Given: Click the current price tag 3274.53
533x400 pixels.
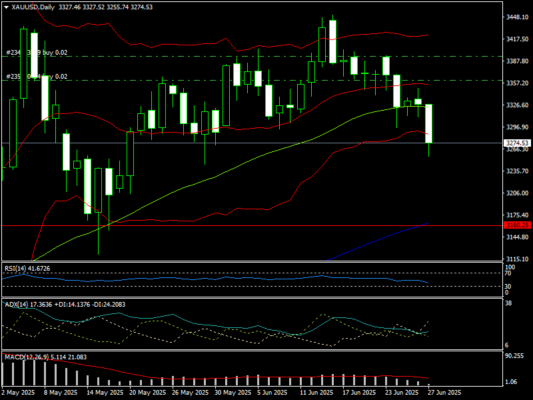Looking at the screenshot, I should point(517,143).
